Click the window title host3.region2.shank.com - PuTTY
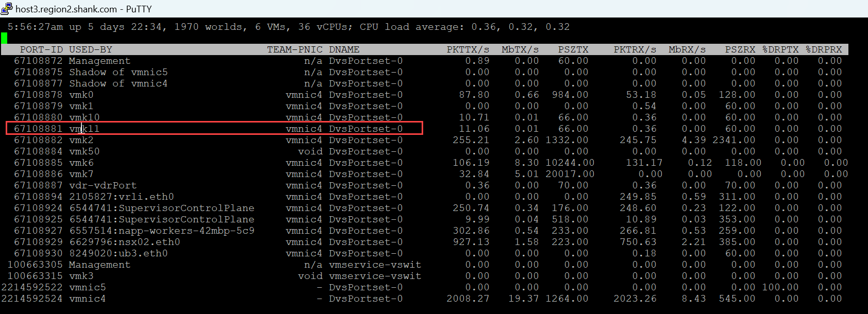Viewport: 868px width, 314px height. coord(84,9)
